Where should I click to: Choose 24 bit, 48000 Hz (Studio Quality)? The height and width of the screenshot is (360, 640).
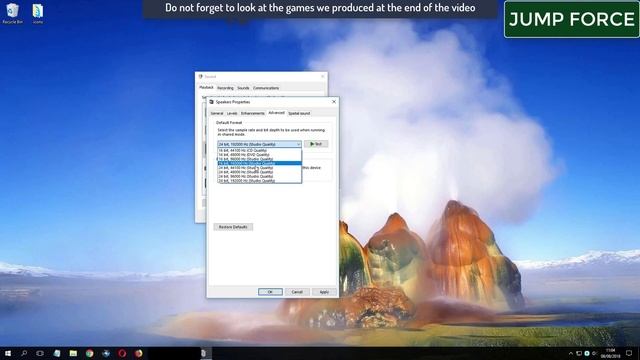coord(260,172)
